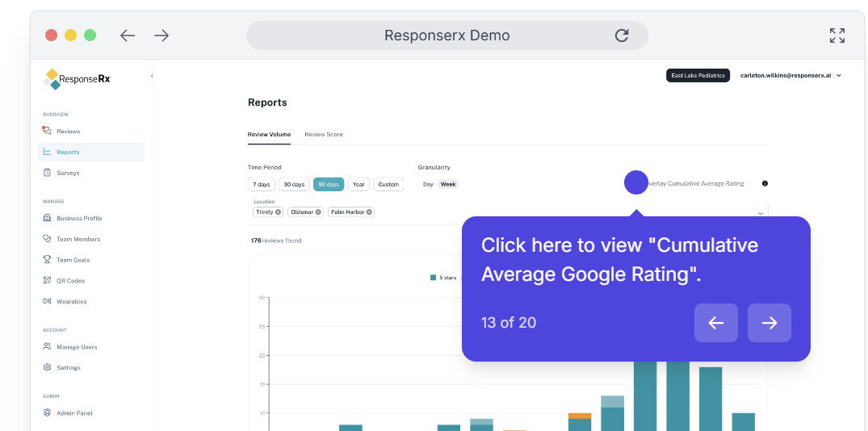Enter fullscreen using the expand icon
Viewport: 868px width, 431px height.
(x=837, y=36)
